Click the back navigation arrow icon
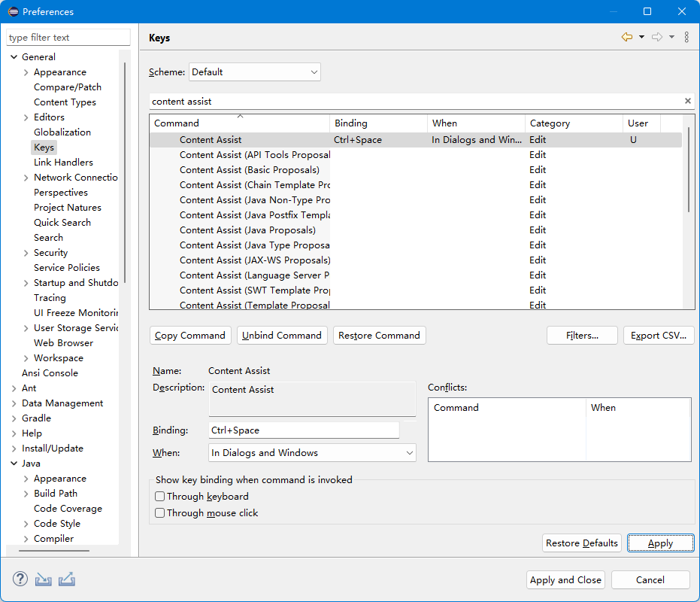Screen dimensions: 700x602 626,38
